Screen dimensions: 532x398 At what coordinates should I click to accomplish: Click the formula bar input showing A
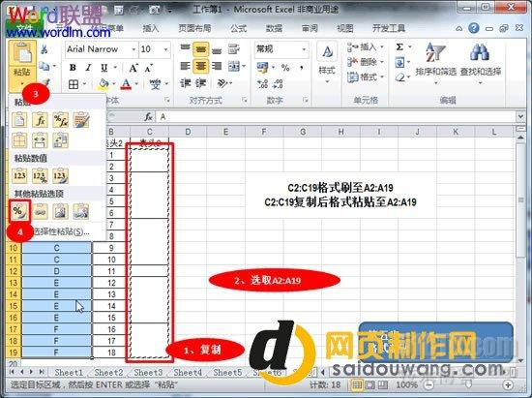coord(336,117)
